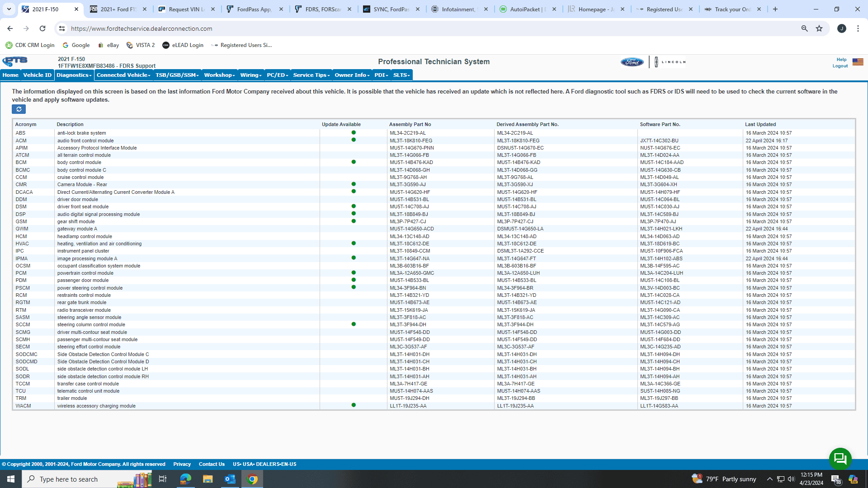Open the Vehicle ID menu item
The width and height of the screenshot is (868, 488).
[x=38, y=75]
